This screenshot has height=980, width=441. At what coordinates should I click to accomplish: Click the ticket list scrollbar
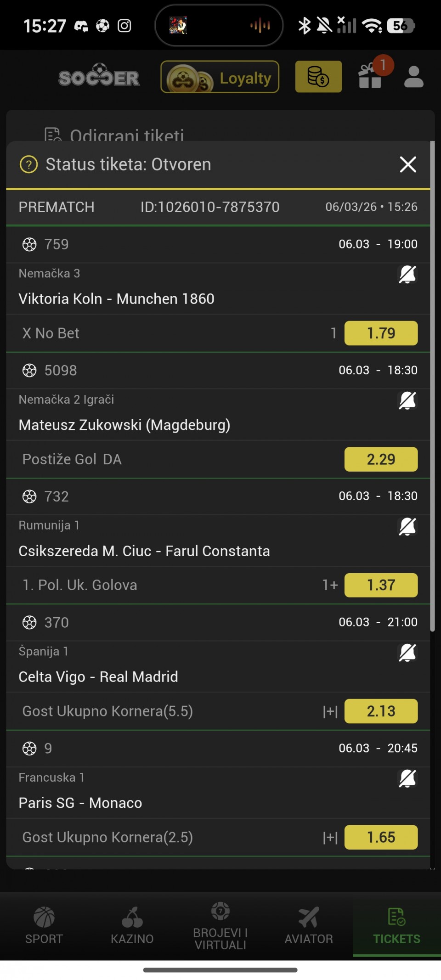click(432, 386)
